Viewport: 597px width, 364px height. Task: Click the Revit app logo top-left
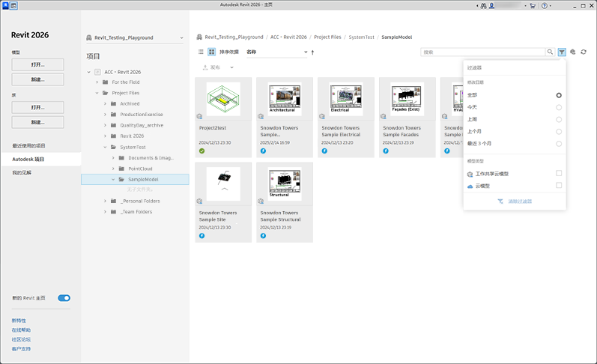coord(5,5)
